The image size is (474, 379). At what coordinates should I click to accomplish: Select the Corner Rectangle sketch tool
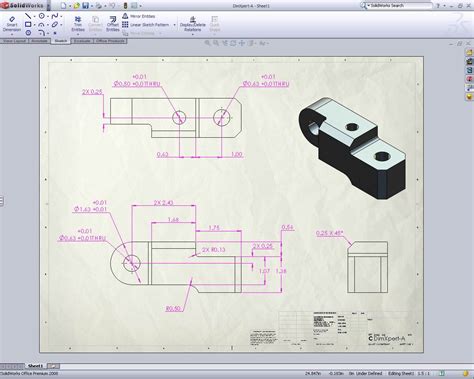(x=28, y=25)
